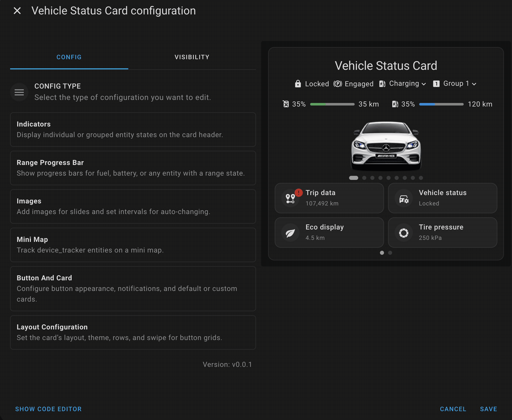The image size is (512, 420).
Task: Select the Config tab
Action: [69, 57]
